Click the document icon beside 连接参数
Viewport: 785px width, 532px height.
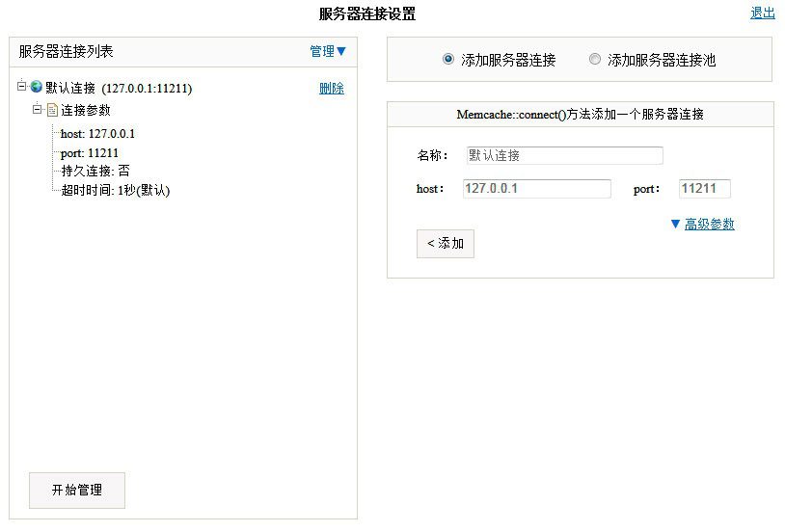(52, 110)
